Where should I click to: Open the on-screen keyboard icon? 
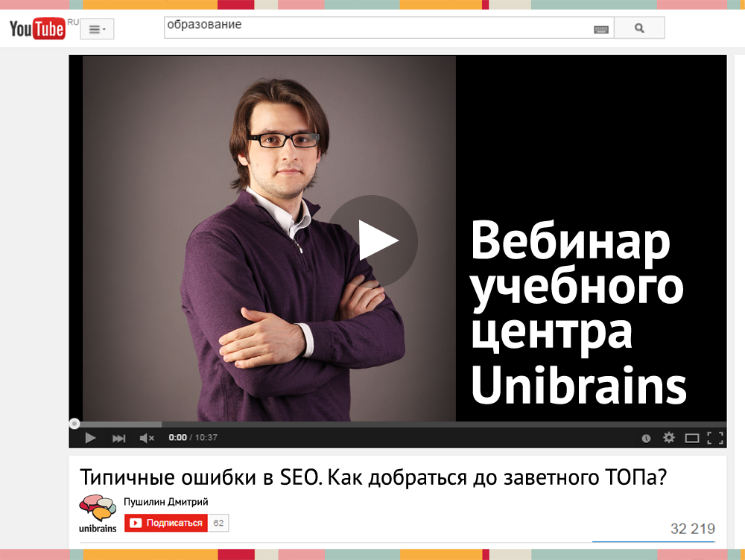601,30
